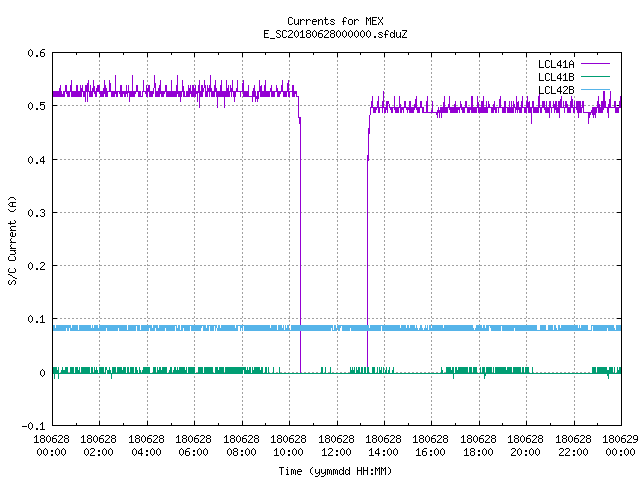
Task: Click the x-axis tick 180628 22:00
Action: tap(573, 446)
